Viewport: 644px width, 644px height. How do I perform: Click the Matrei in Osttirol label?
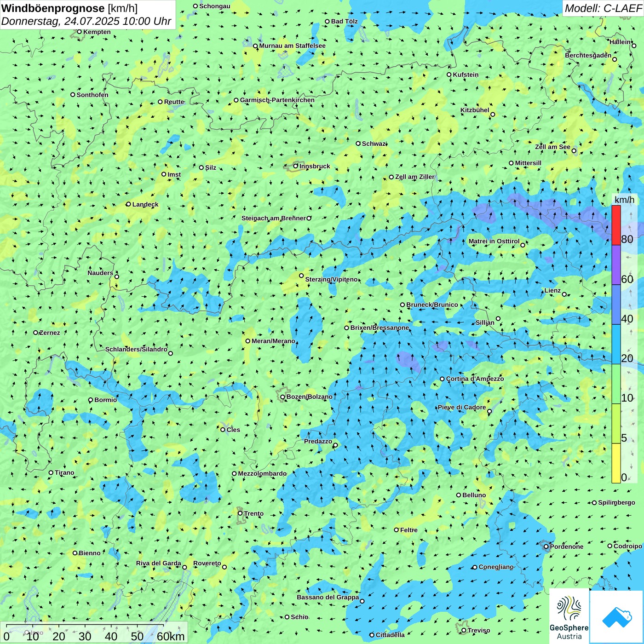click(494, 241)
